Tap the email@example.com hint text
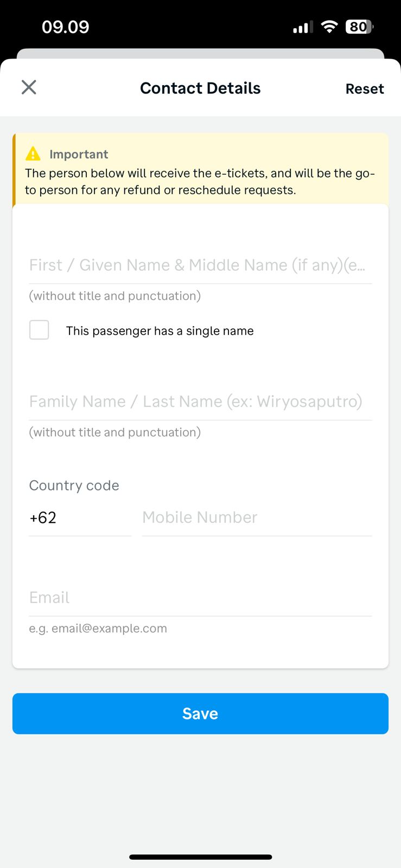The height and width of the screenshot is (868, 401). tap(98, 628)
